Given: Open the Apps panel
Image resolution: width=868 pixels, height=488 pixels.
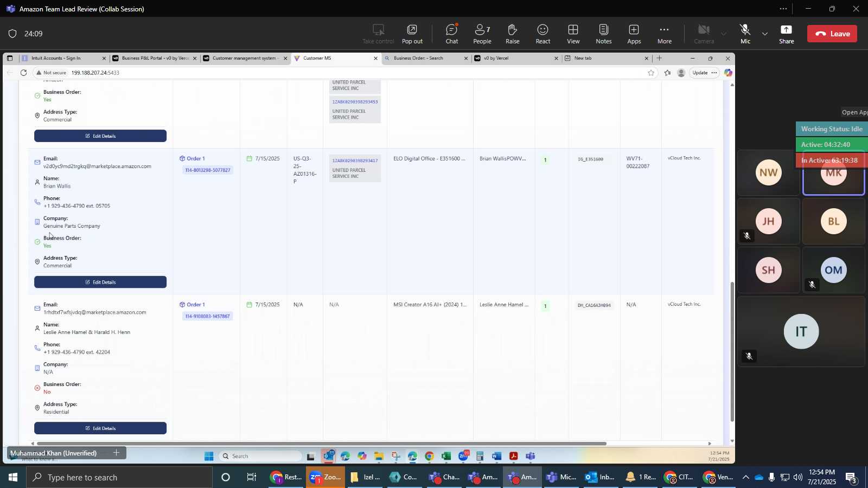Looking at the screenshot, I should point(634,34).
